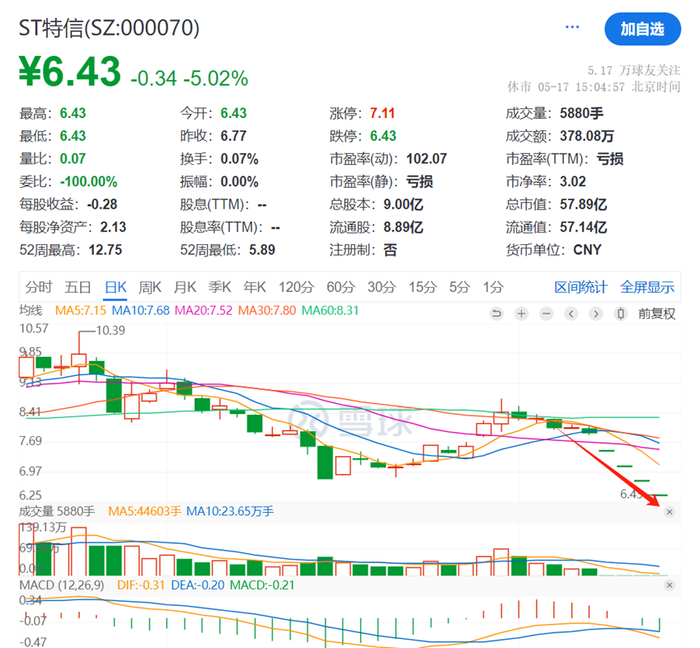Open the 前复权 price adjustment dropdown
Image resolution: width=700 pixels, height=648 pixels.
click(x=657, y=314)
